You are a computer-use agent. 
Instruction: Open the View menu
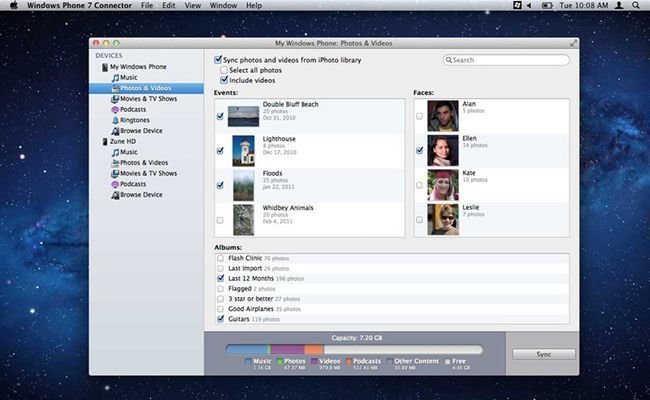click(193, 5)
